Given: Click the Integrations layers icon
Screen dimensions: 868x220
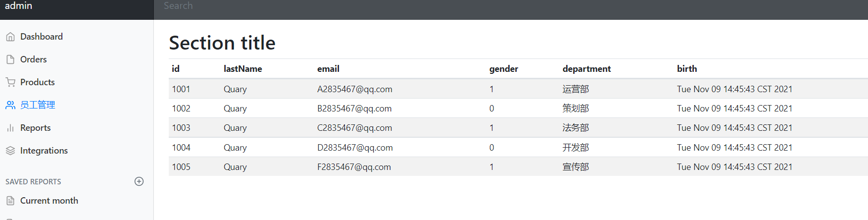Looking at the screenshot, I should [x=10, y=151].
